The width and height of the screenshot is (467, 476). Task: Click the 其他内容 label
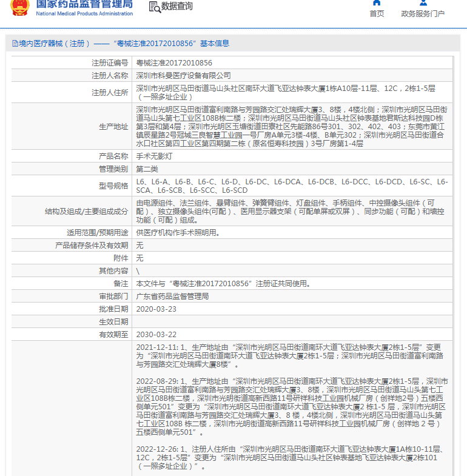click(113, 271)
